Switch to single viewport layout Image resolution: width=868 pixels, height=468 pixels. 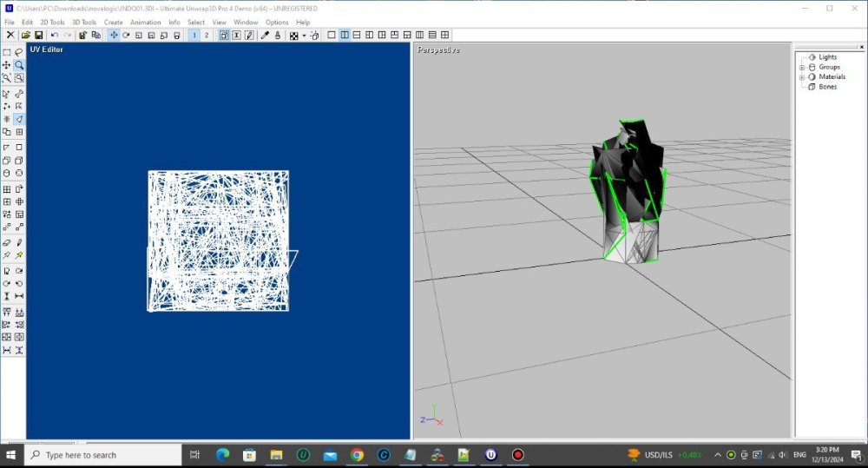331,36
